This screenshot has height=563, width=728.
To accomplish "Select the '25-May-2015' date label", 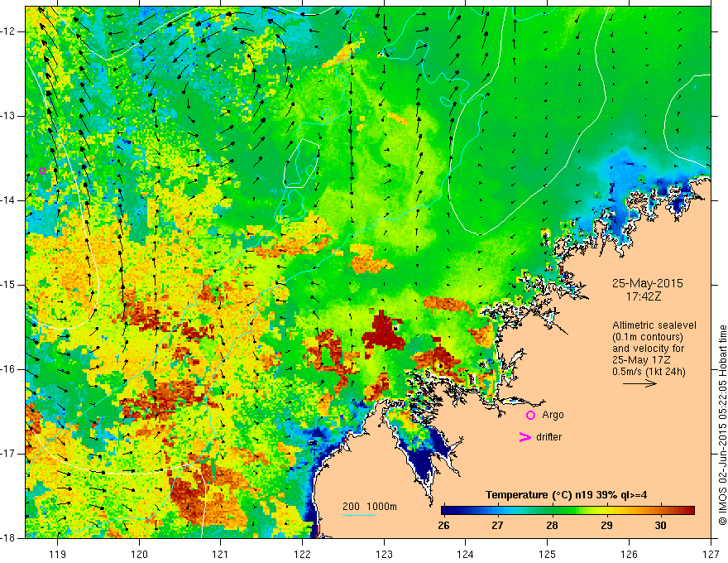I will pos(647,283).
